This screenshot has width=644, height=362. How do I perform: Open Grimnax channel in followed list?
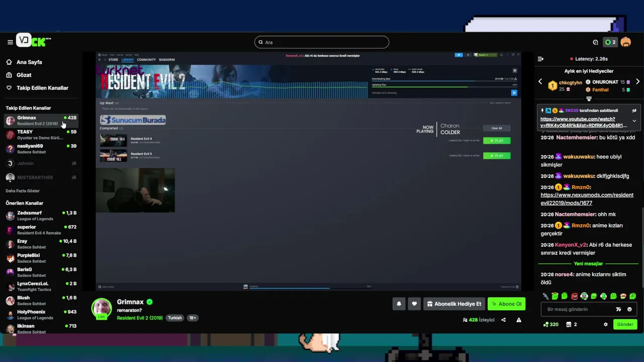(x=41, y=121)
